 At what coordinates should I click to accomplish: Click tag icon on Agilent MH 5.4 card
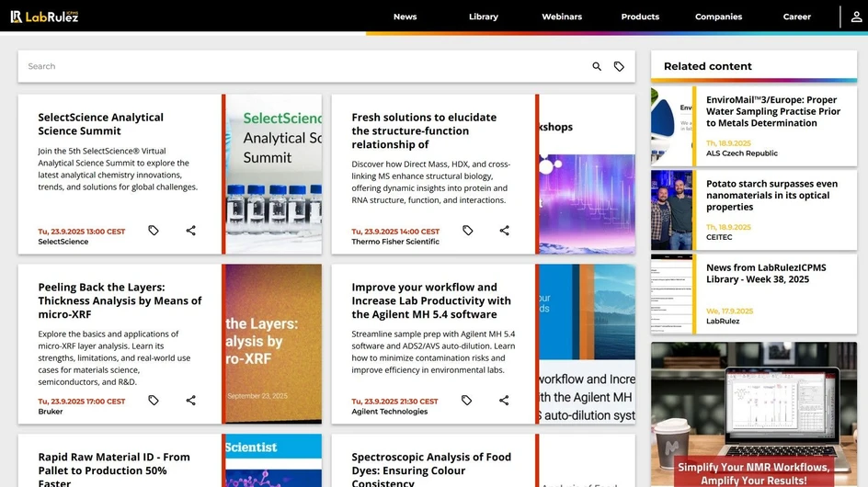[x=467, y=401]
